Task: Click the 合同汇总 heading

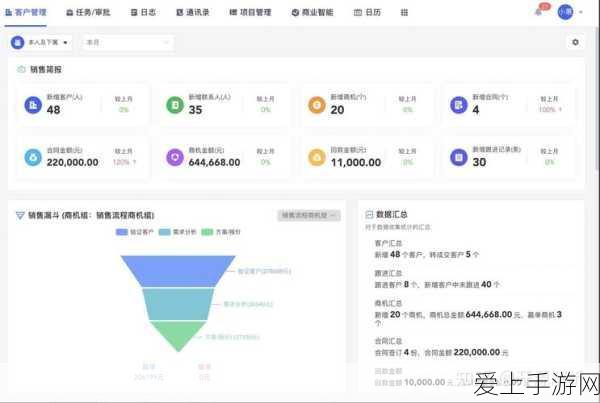Action: [x=388, y=341]
